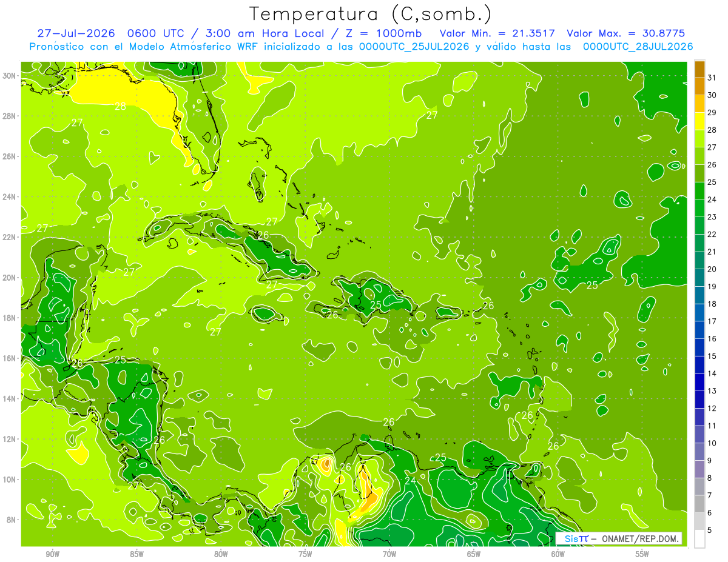Image resolution: width=728 pixels, height=562 pixels.
Task: Click the 20N latitude axis label
Action: point(10,278)
